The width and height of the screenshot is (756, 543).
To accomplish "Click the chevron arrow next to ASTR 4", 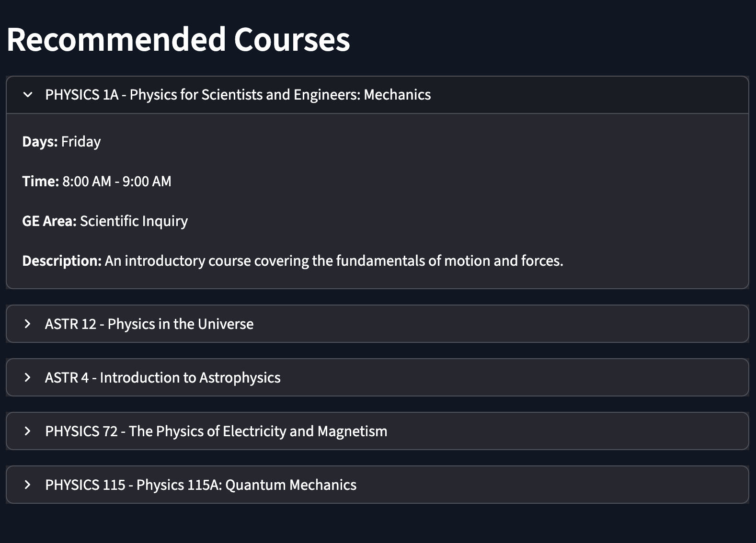I will pos(28,378).
